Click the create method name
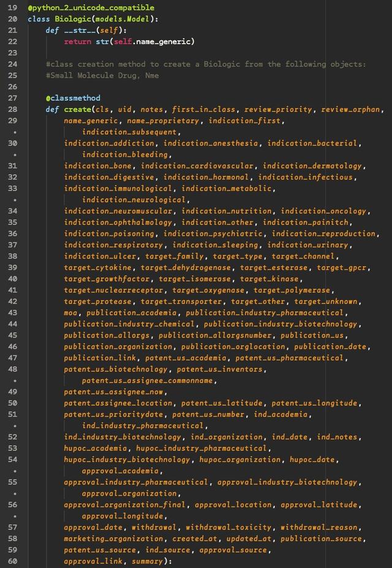The width and height of the screenshot is (392, 568). (77, 110)
